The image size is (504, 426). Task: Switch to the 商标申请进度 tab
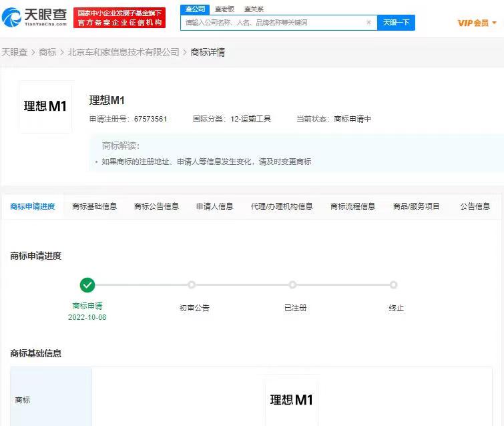coord(33,206)
